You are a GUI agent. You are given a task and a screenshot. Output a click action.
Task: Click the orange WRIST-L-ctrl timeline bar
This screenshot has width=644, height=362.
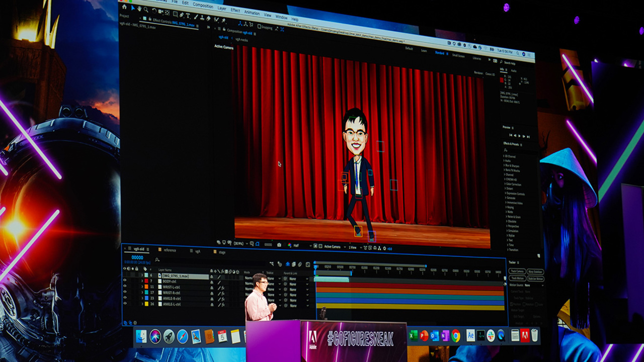(410, 292)
